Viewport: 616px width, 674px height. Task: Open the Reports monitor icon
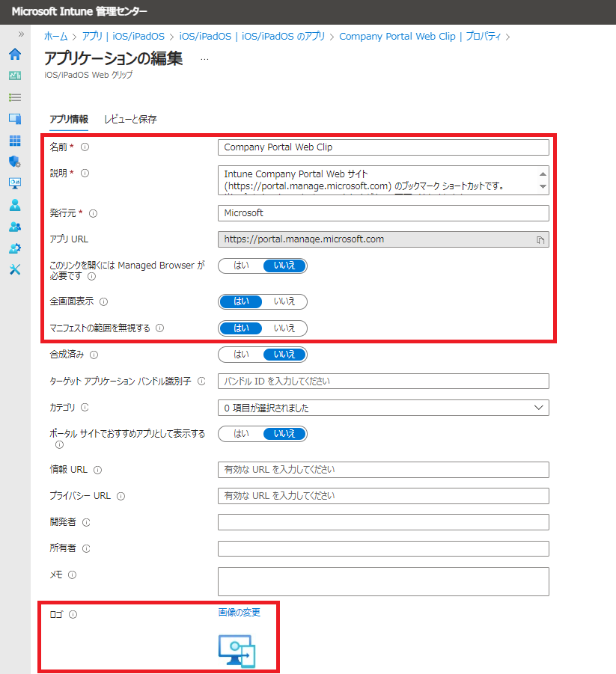(14, 183)
